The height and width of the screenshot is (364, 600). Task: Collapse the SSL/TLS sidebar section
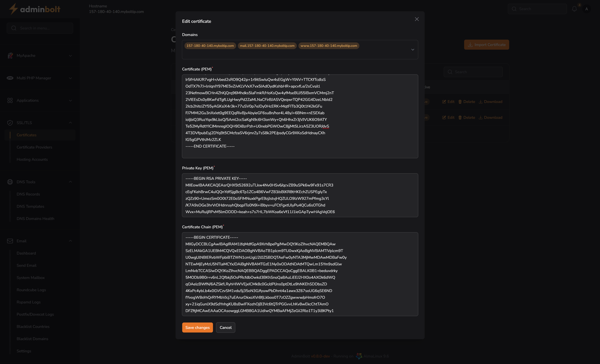point(70,123)
